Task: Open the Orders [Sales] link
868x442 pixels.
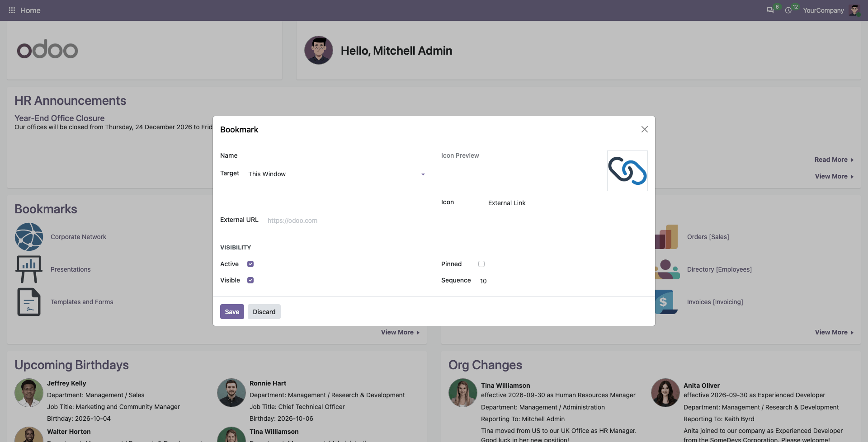Action: click(x=708, y=237)
